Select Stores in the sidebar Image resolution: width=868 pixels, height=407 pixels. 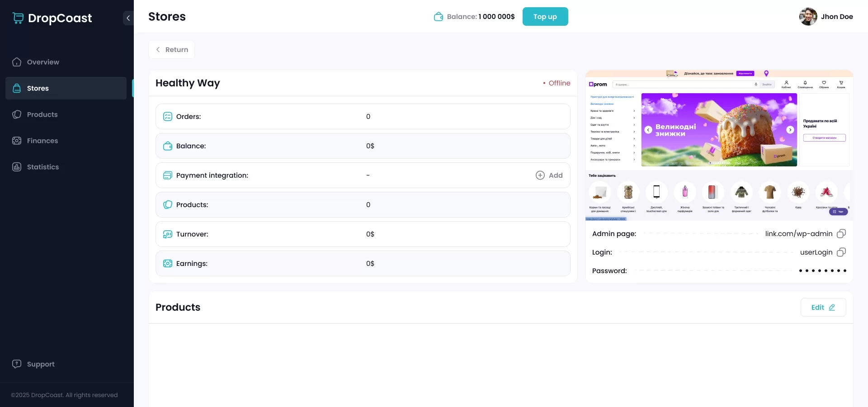tap(38, 88)
